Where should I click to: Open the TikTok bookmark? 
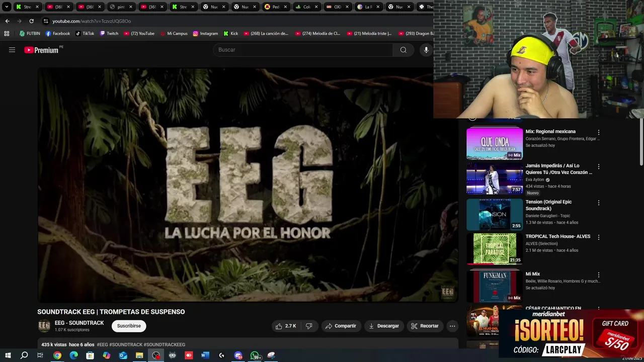point(85,34)
